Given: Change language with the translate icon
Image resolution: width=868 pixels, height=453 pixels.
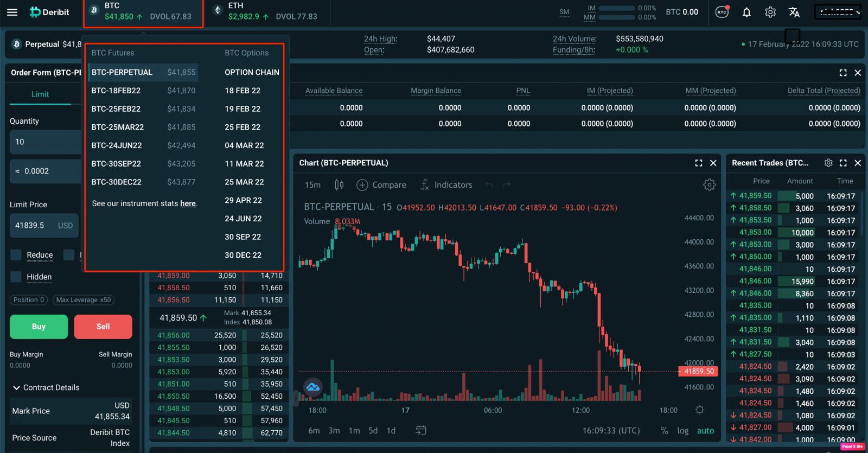Looking at the screenshot, I should 794,12.
